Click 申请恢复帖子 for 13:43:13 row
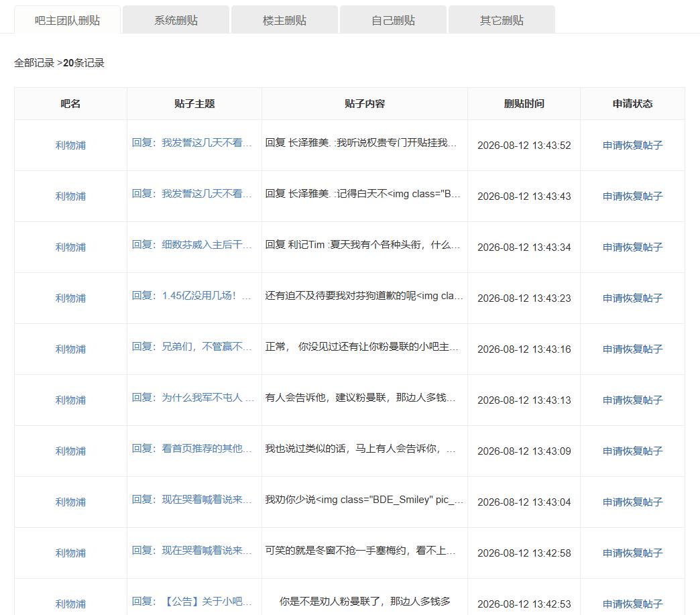 (x=632, y=400)
